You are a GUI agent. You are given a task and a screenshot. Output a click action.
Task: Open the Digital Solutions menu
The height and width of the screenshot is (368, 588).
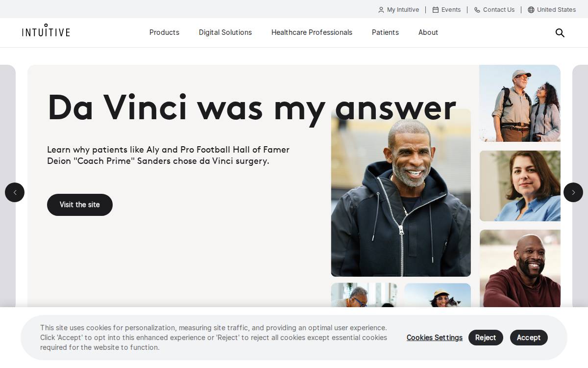coord(225,32)
